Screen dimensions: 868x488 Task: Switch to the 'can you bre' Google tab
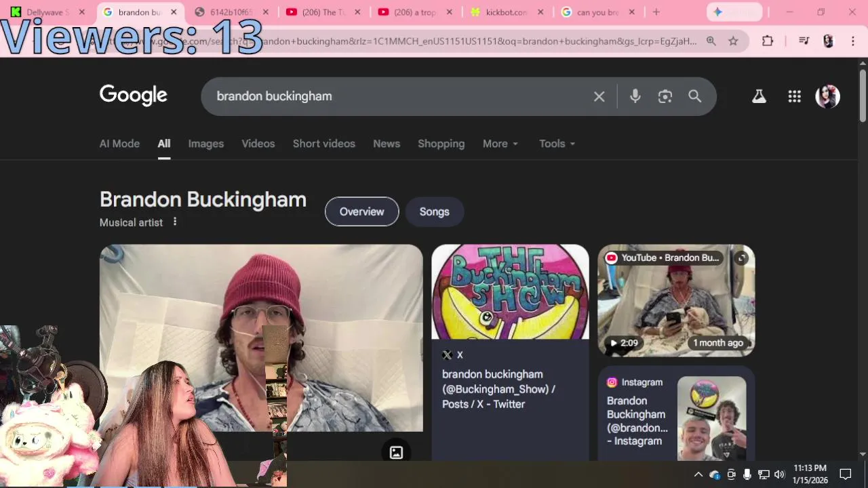[597, 12]
